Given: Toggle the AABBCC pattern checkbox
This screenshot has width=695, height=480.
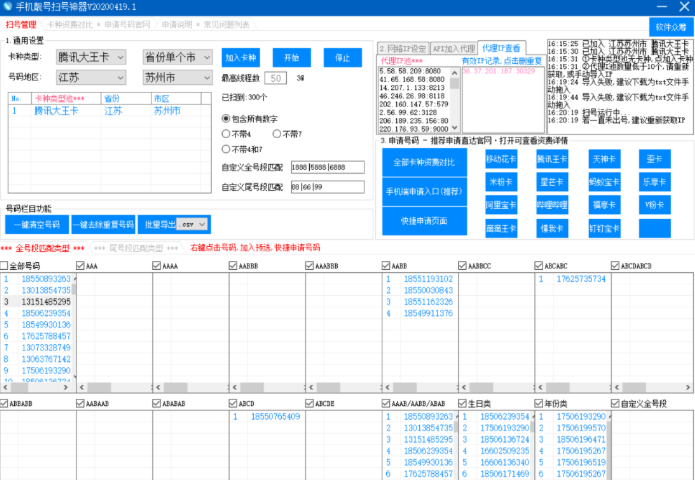Looking at the screenshot, I should point(462,266).
